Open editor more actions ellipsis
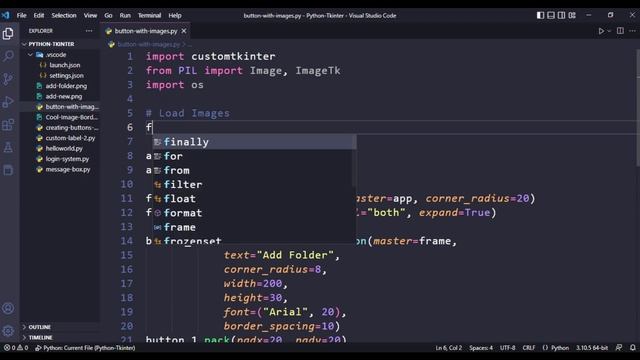This screenshot has width=640, height=360. [x=632, y=31]
